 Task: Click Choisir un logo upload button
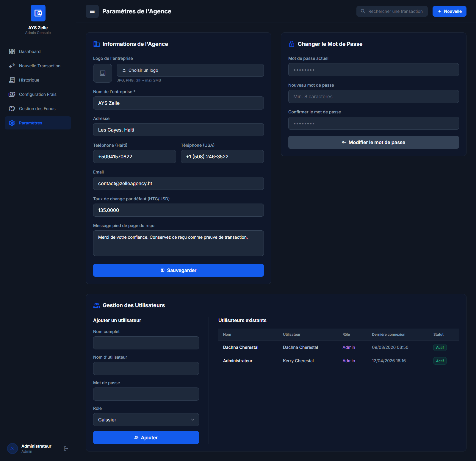point(190,70)
